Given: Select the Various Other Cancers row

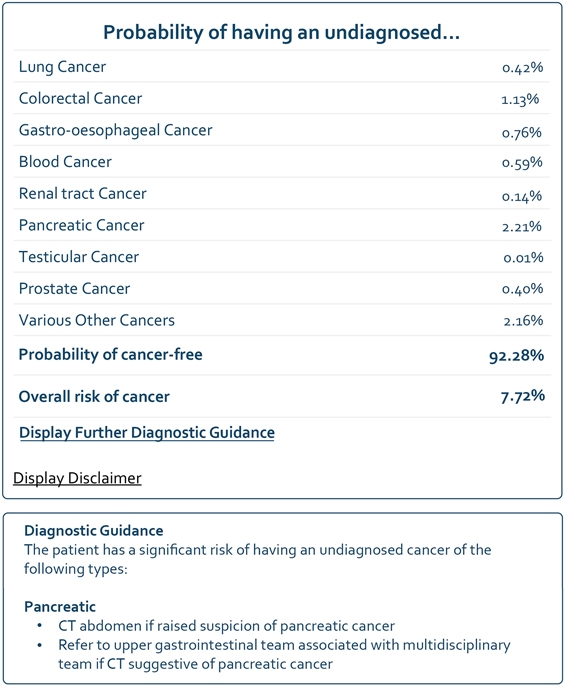Looking at the screenshot, I should click(x=282, y=320).
